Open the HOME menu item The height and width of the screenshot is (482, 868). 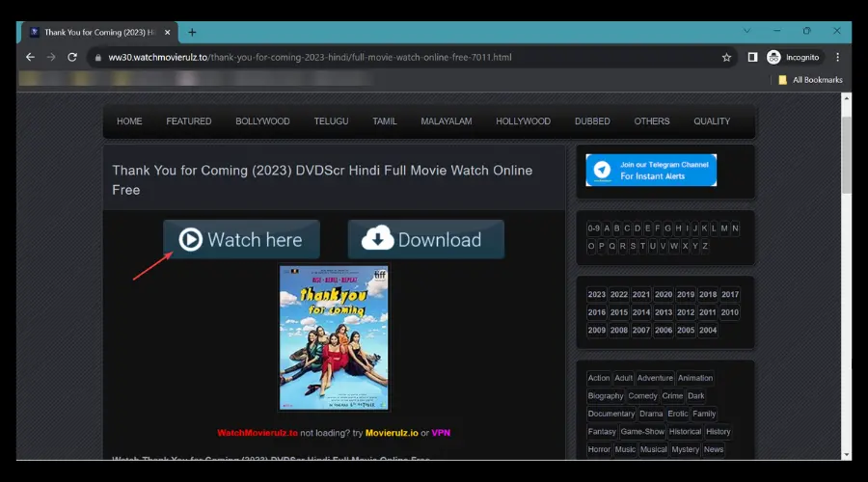click(x=129, y=121)
